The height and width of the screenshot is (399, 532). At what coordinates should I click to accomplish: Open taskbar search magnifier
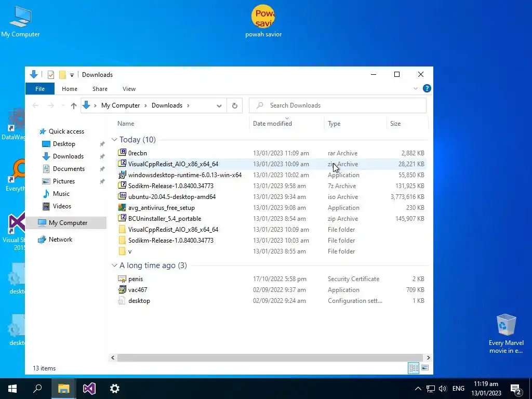pos(37,389)
